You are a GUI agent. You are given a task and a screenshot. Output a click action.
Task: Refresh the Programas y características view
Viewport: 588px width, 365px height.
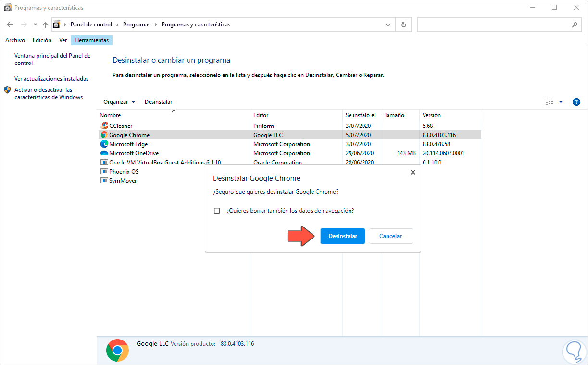click(x=403, y=25)
